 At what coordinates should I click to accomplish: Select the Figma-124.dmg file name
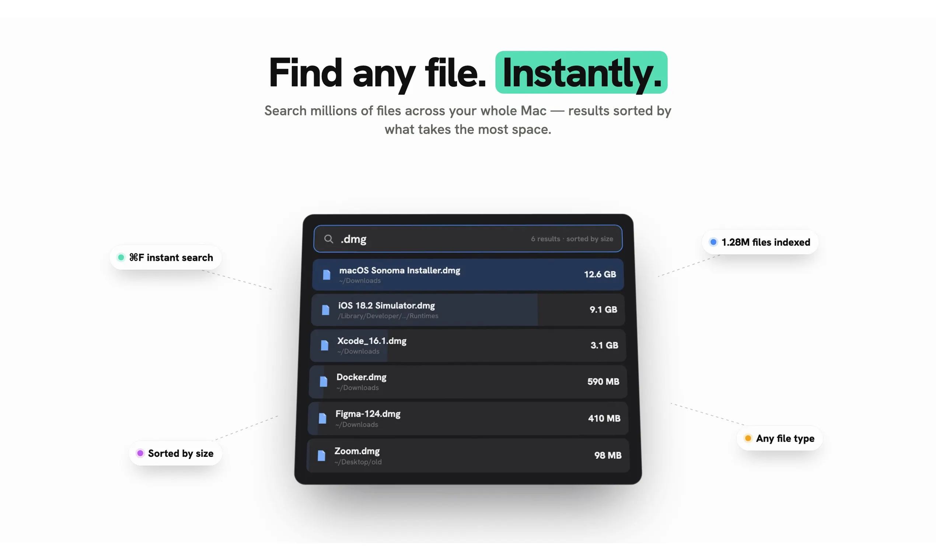[368, 414]
